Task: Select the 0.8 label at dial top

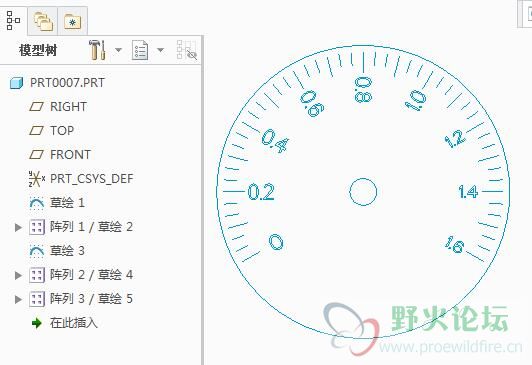Action: (x=363, y=90)
